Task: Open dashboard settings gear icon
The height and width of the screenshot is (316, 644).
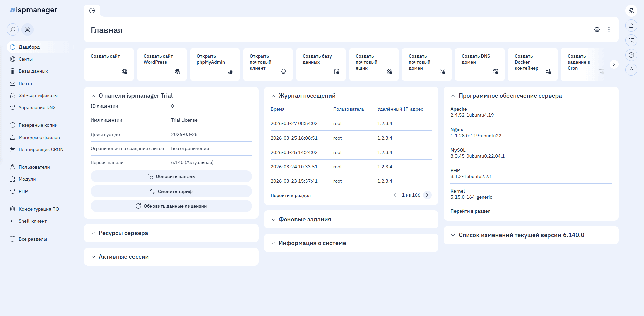Action: pos(597,30)
